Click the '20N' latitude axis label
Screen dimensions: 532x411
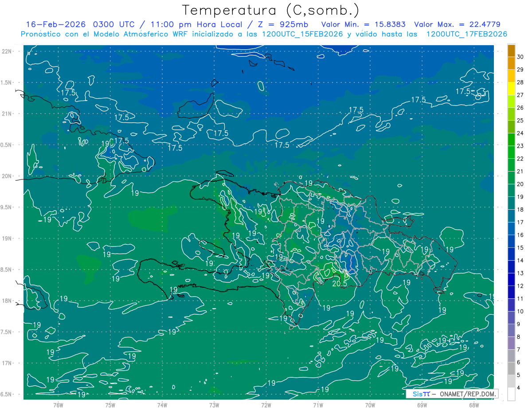[8, 176]
